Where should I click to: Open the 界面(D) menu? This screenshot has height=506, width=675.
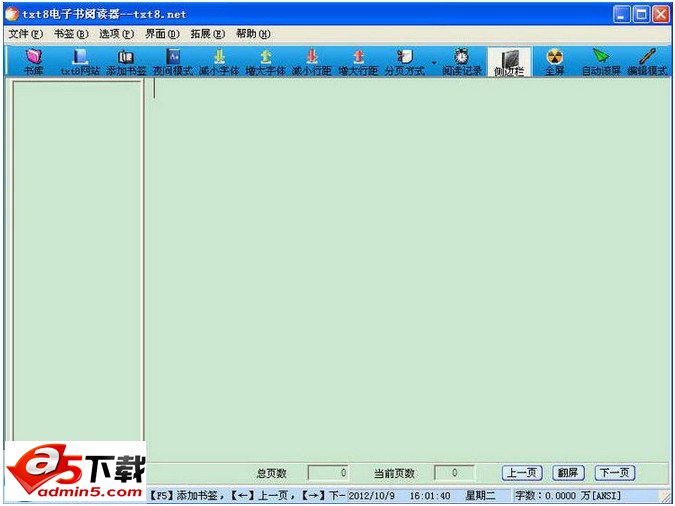tap(162, 34)
